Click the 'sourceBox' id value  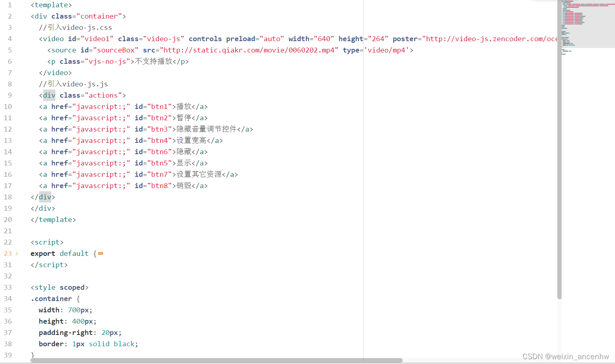coord(116,50)
